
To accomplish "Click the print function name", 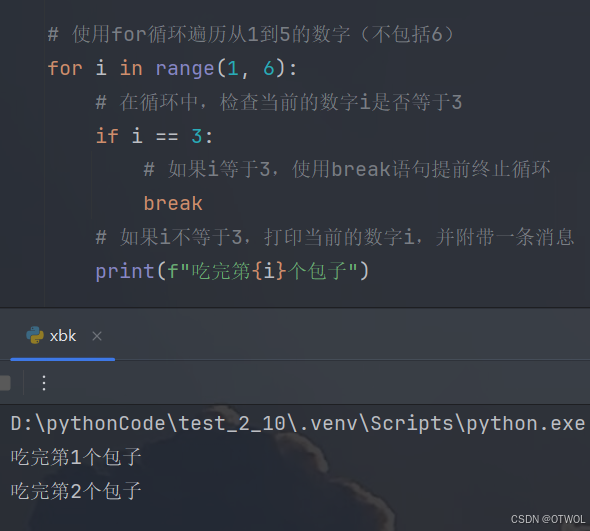I will pos(125,271).
